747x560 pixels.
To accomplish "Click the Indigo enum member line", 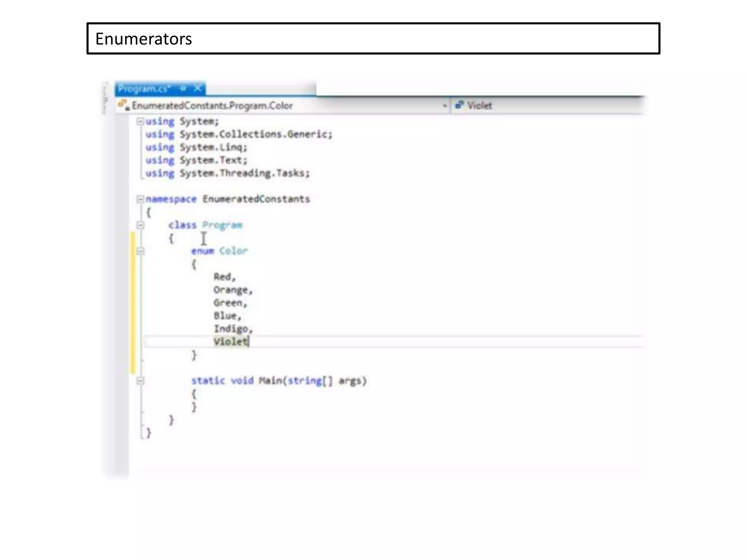I will coord(231,329).
